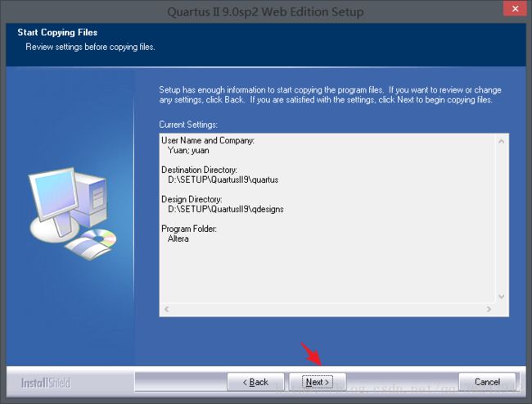Click the scroll left arrow in Current Settings
The height and width of the screenshot is (404, 532).
coord(167,309)
